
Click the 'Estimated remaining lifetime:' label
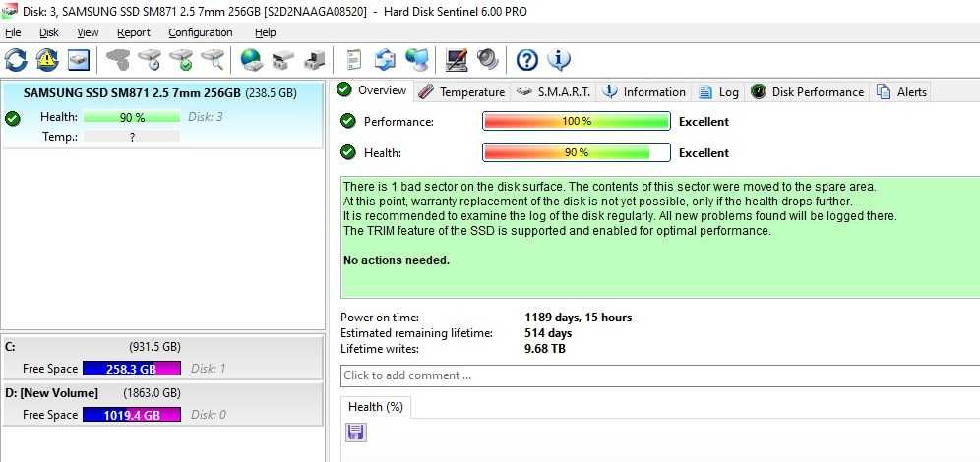[x=416, y=333]
